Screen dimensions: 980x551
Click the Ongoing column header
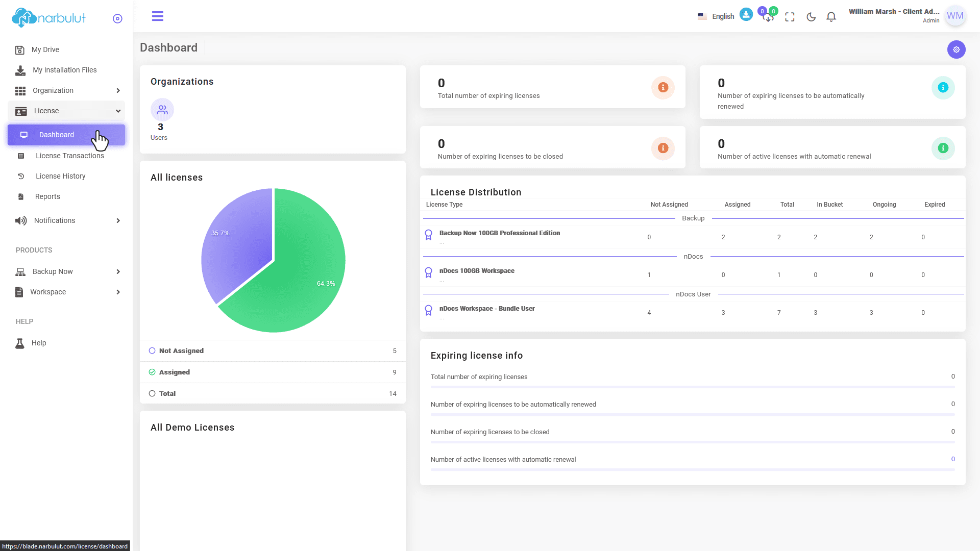tap(884, 205)
